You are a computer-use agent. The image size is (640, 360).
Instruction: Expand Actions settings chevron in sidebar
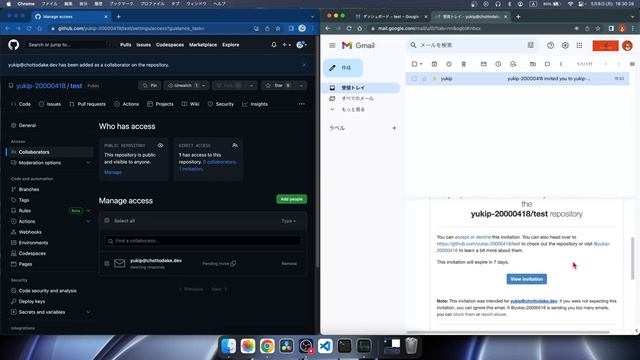point(88,221)
